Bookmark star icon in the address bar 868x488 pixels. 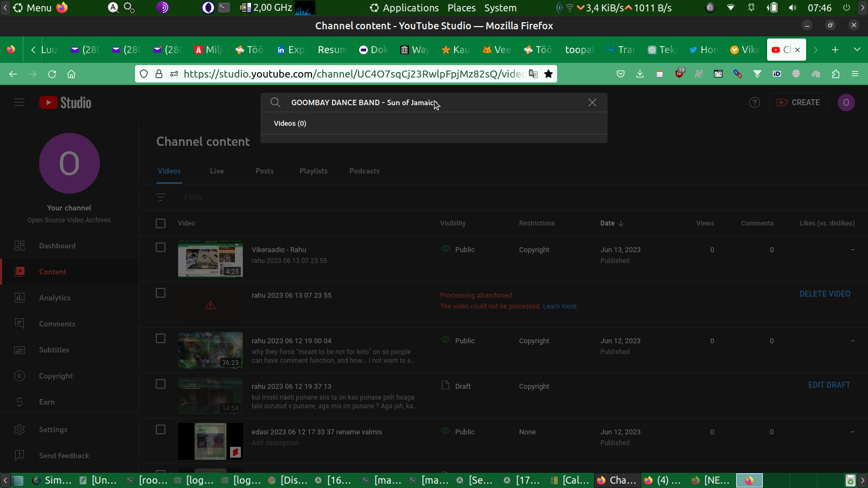[548, 74]
